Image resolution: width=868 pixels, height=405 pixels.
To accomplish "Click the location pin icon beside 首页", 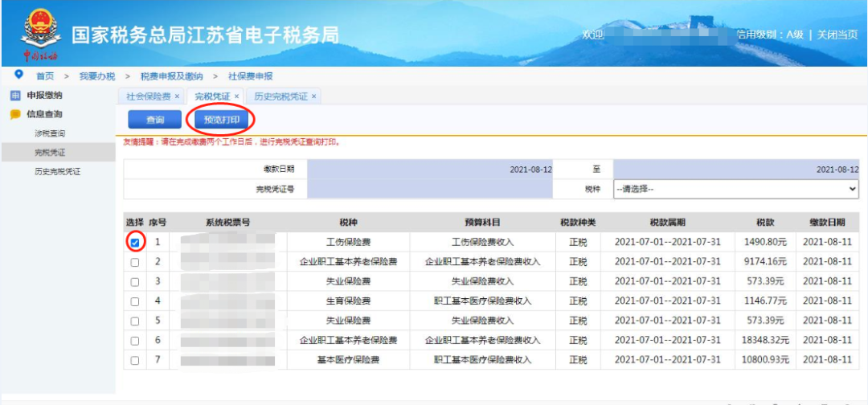I will 19,75.
